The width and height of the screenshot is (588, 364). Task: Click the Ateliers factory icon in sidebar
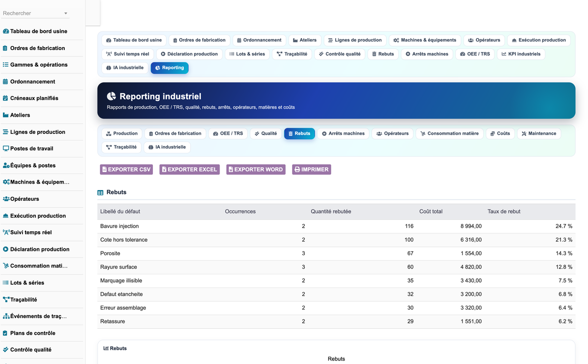(6, 115)
